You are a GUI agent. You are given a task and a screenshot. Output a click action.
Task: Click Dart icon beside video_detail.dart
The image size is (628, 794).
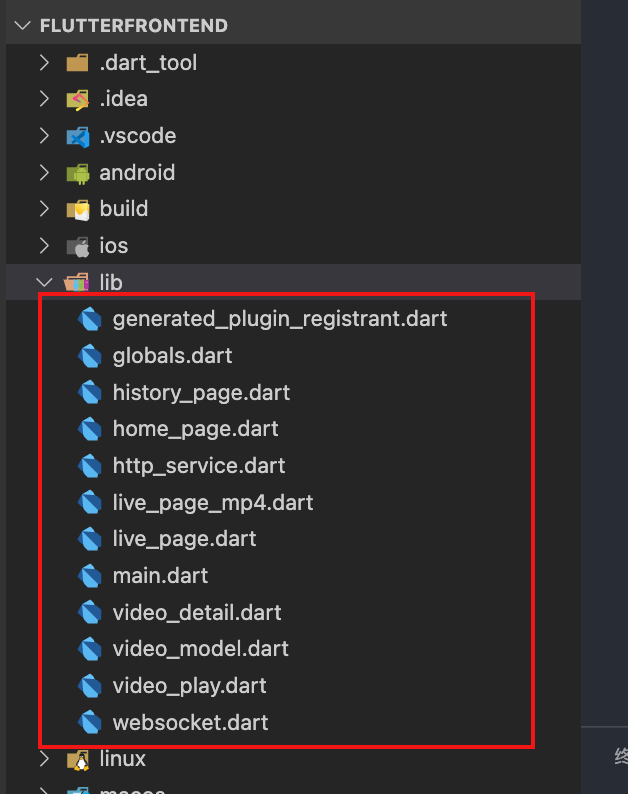click(x=90, y=612)
